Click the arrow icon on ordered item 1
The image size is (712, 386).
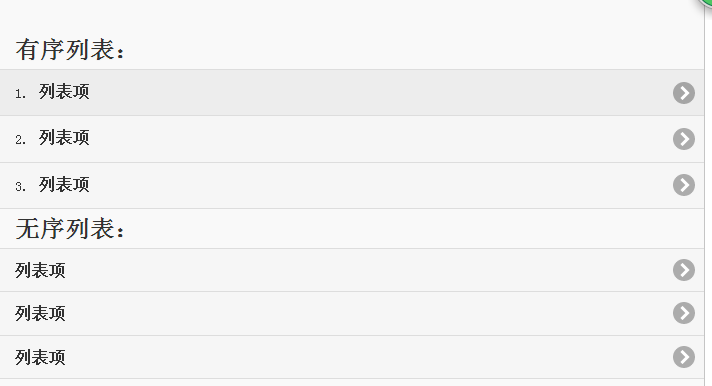(x=684, y=93)
